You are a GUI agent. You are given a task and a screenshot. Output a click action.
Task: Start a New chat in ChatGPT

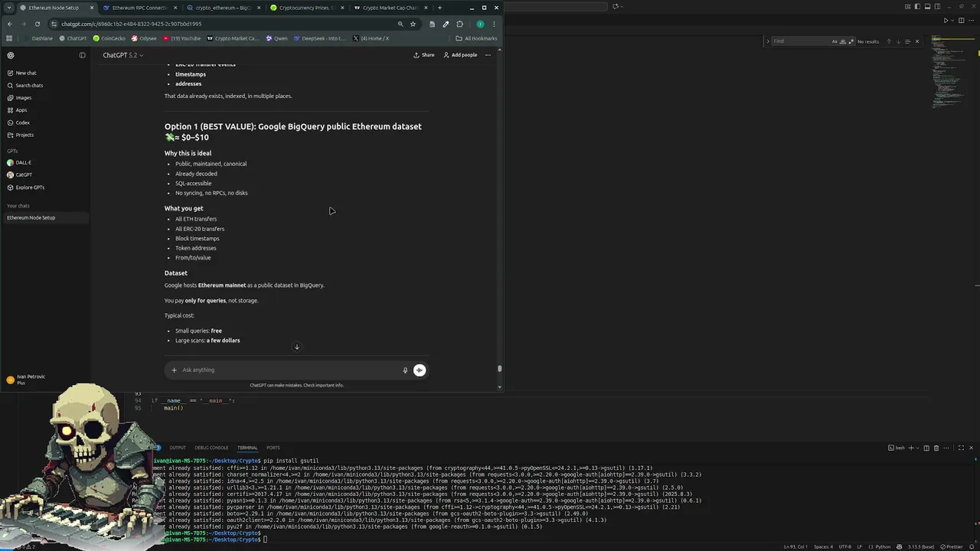(x=21, y=73)
